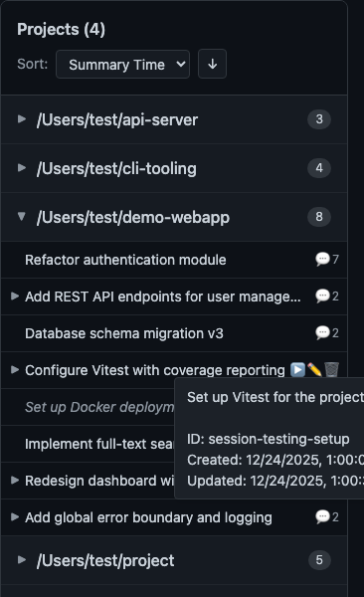Viewport: 364px width, 597px height.
Task: Click the Projects (4) heading
Action: [62, 29]
